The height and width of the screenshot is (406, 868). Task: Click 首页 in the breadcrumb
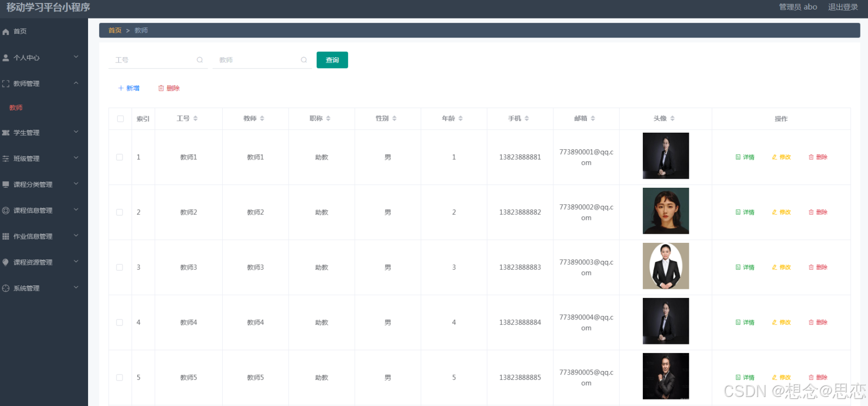115,31
